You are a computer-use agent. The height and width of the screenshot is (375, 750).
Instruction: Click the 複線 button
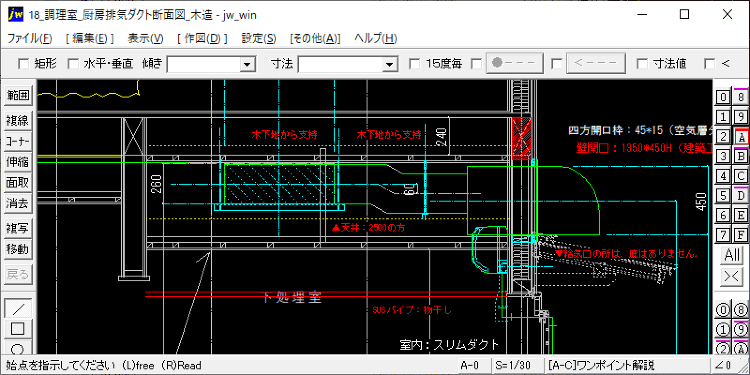[x=18, y=121]
